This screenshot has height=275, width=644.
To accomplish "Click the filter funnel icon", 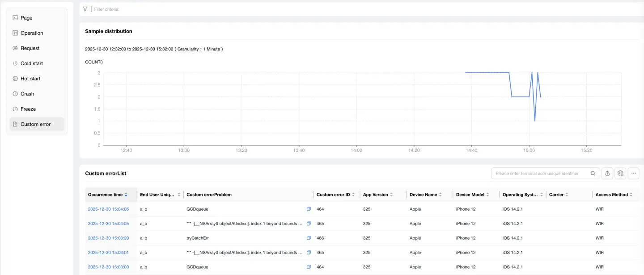I will (x=85, y=9).
